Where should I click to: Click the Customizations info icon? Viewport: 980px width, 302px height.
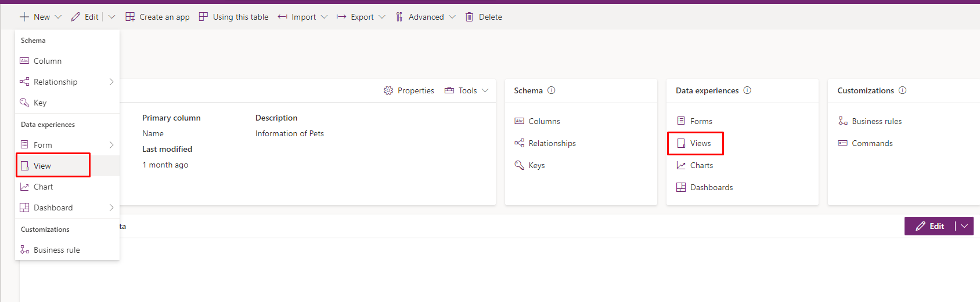click(x=903, y=90)
